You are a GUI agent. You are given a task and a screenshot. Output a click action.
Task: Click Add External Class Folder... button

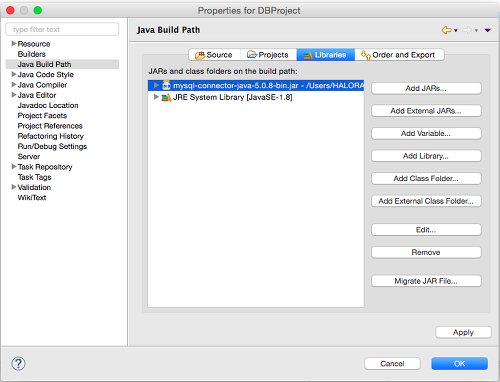tap(426, 201)
